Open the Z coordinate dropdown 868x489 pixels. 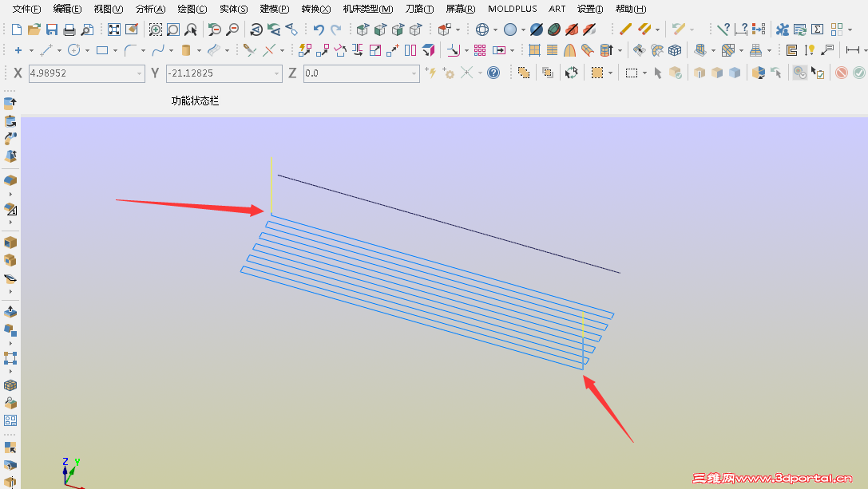(414, 73)
